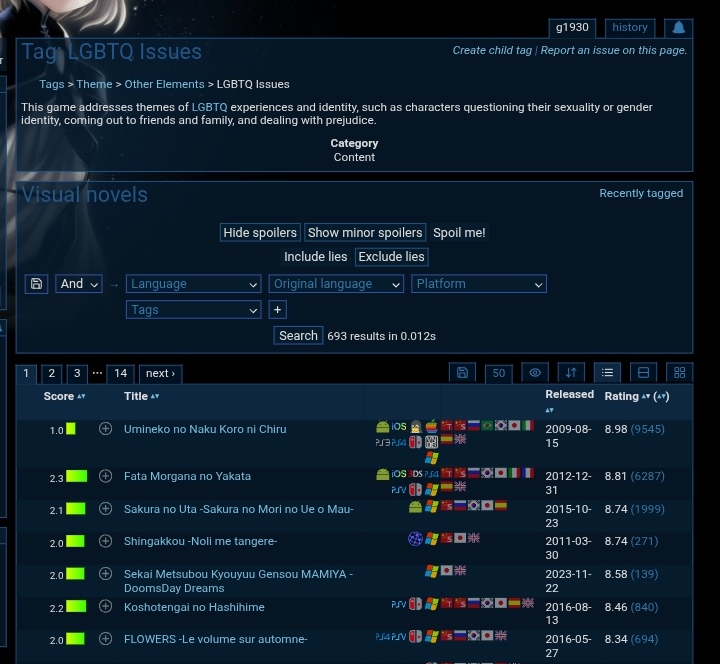Click Windows icon in Shingakkou row

pos(431,539)
